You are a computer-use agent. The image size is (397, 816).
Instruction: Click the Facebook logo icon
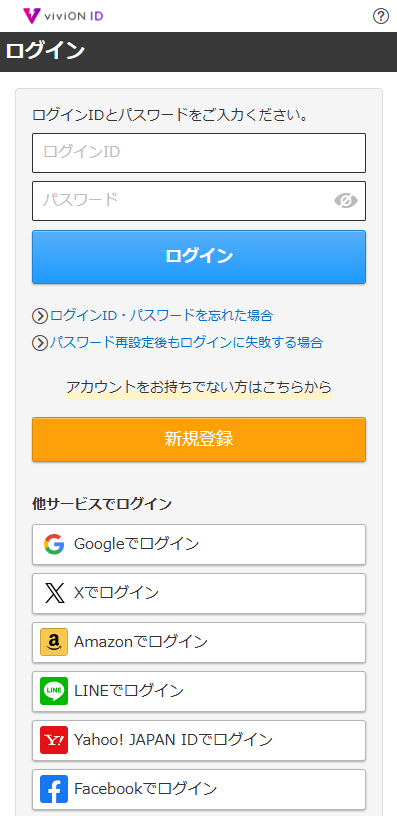tap(54, 788)
